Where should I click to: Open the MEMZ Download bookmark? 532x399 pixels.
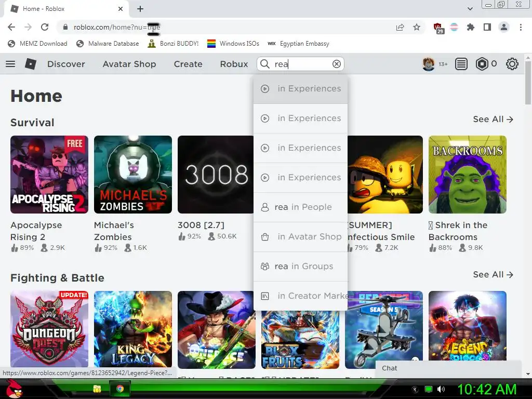tap(37, 44)
